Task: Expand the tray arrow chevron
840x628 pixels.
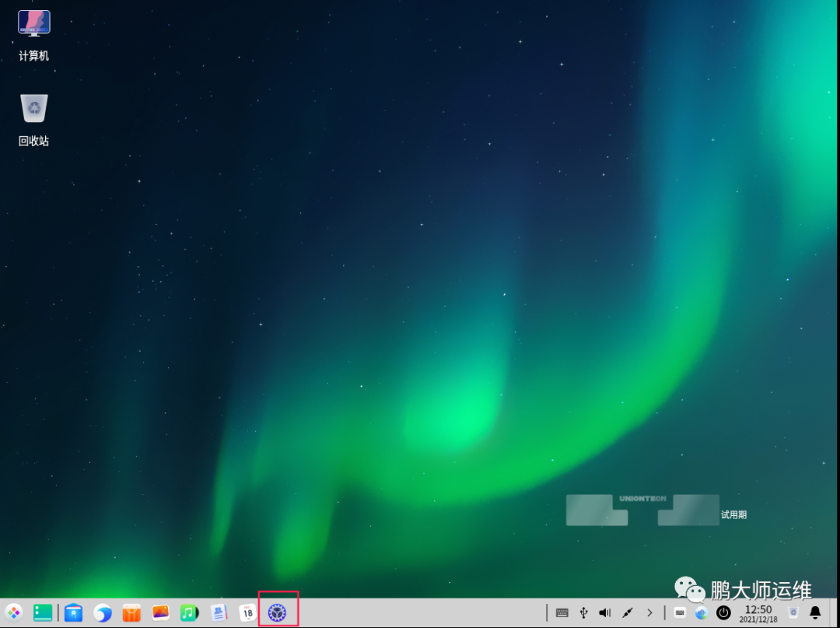Action: pyautogui.click(x=649, y=612)
